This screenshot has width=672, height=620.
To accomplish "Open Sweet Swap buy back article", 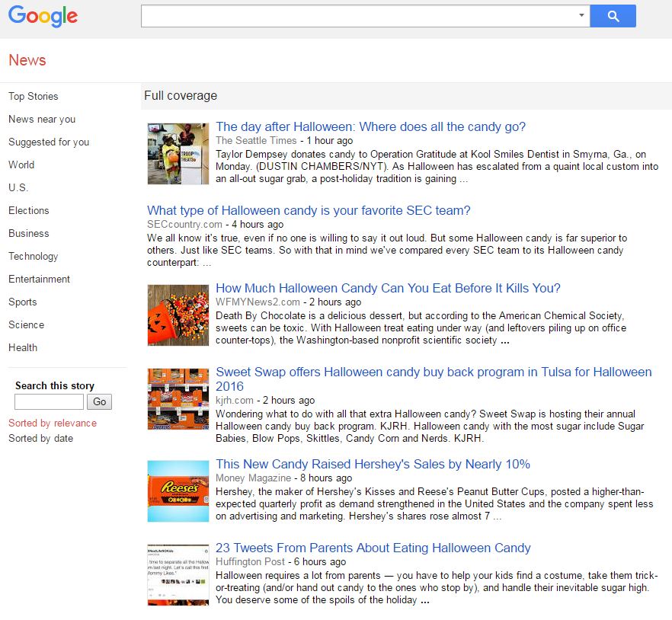I will [434, 379].
